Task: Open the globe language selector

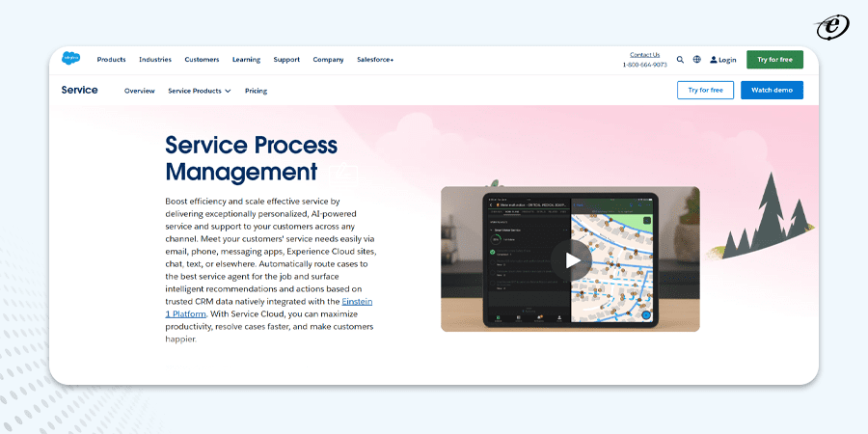Action: 697,60
